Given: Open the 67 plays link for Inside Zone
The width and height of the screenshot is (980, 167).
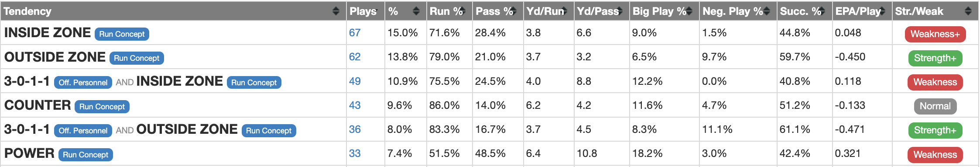Looking at the screenshot, I should coord(355,33).
